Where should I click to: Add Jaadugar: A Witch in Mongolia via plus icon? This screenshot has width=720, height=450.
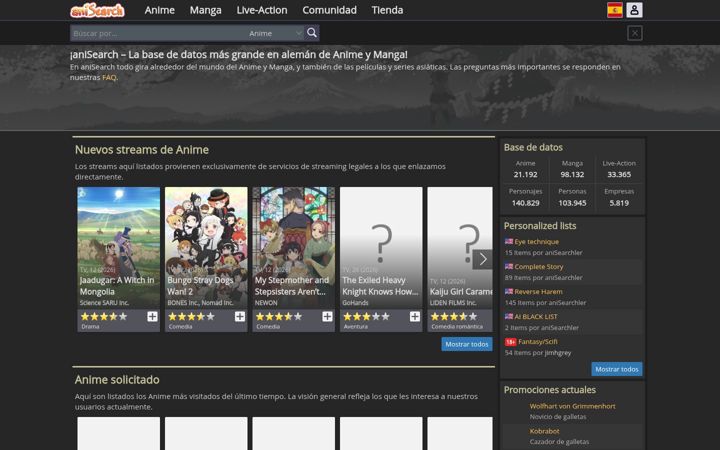152,316
